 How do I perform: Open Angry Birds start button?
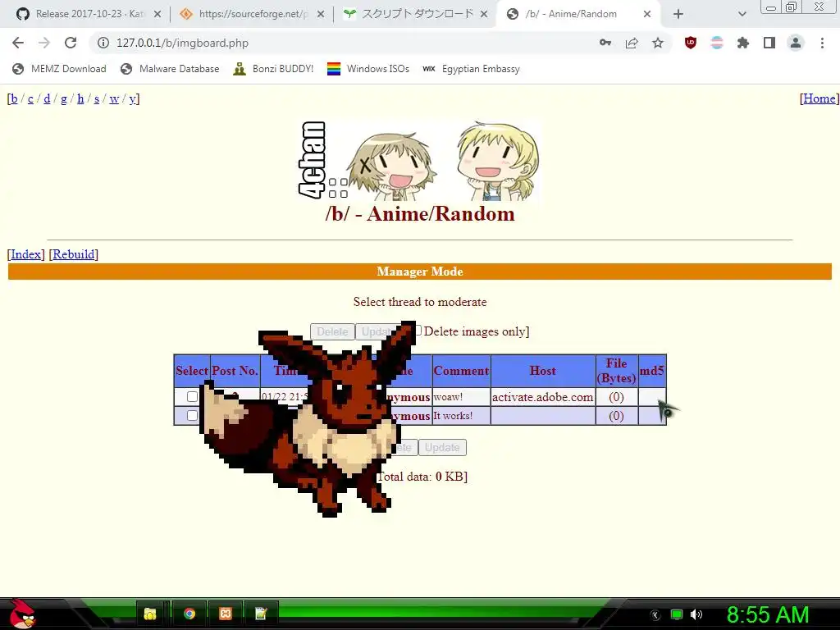pos(22,614)
